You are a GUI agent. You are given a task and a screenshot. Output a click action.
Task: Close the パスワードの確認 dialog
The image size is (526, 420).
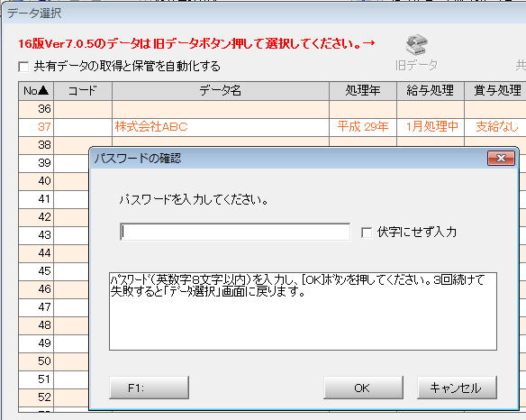point(501,158)
